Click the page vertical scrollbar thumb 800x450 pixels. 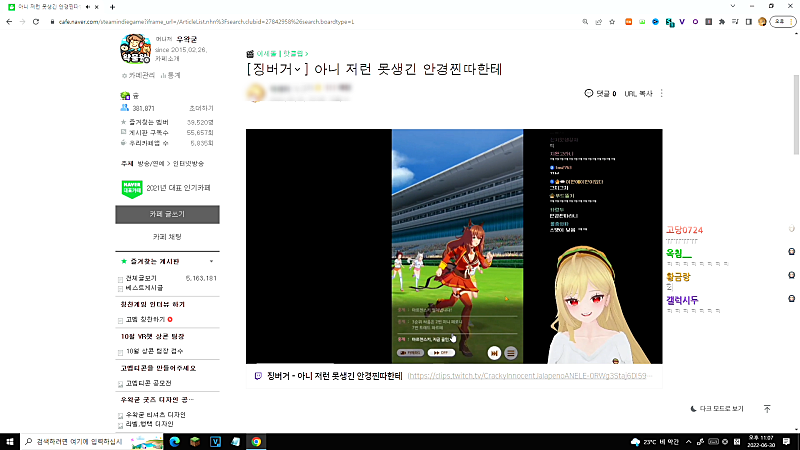796,114
